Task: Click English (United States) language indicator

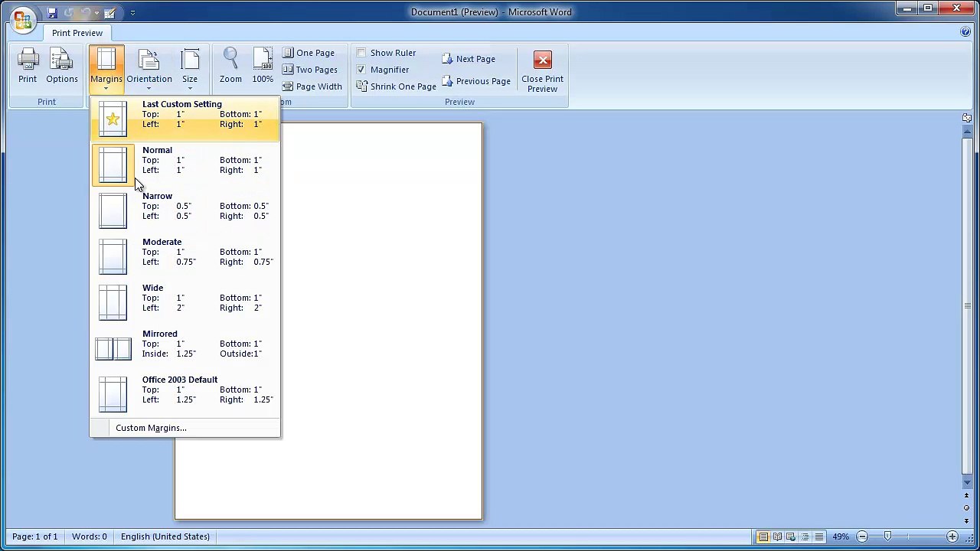Action: point(165,536)
